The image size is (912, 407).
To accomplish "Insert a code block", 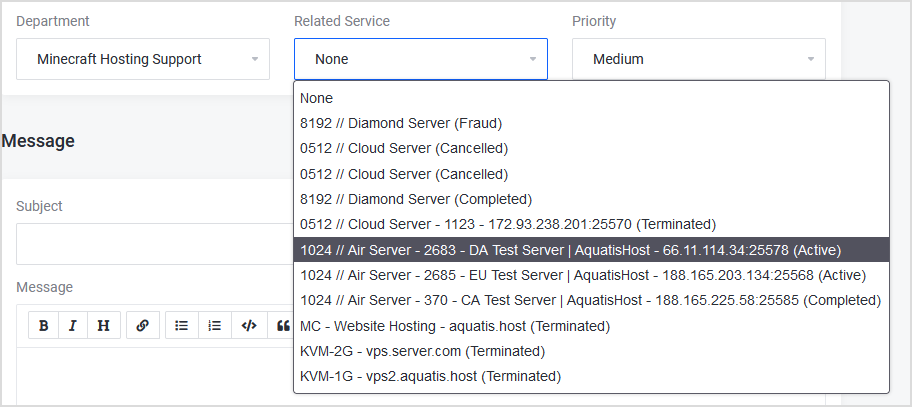I will 248,325.
